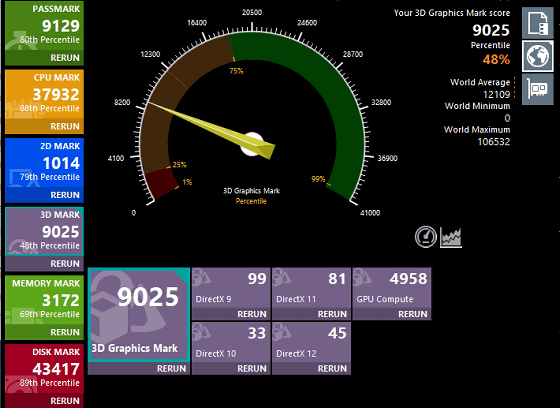Open the graphics card component icon
Screen dimensions: 560x408
[538, 89]
